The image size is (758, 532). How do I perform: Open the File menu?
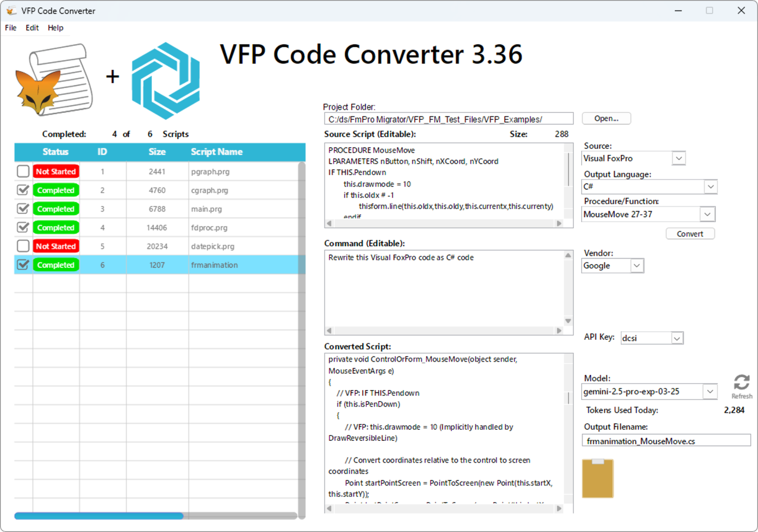(10, 27)
